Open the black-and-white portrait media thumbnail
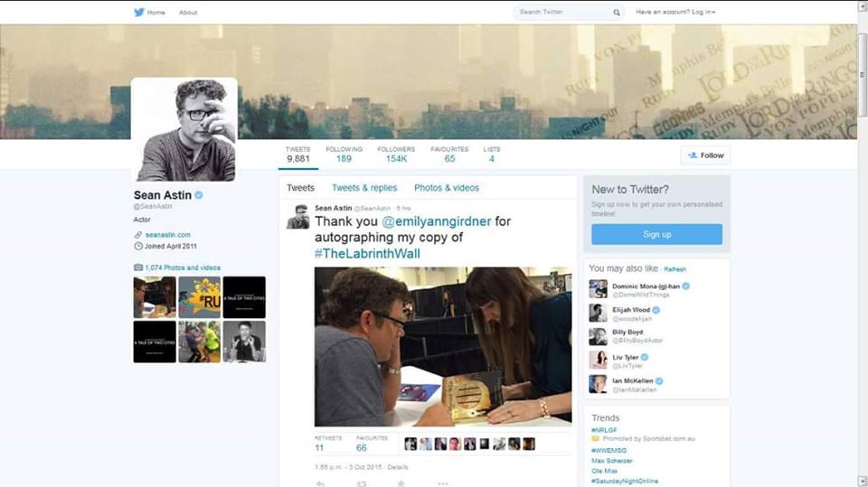 244,342
